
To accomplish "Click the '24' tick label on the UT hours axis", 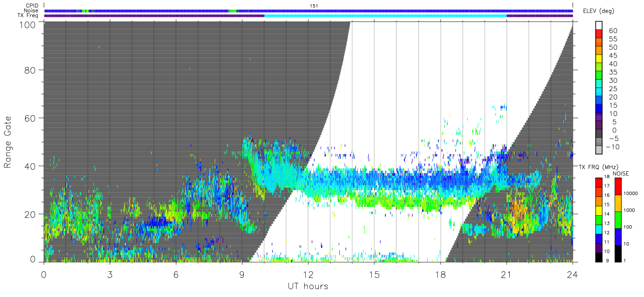I will [x=573, y=274].
